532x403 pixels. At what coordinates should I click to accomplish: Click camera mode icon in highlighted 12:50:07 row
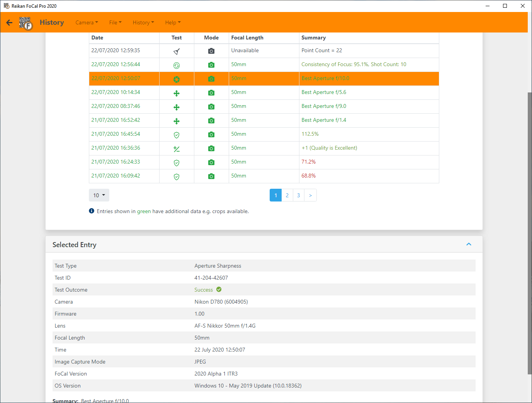tap(211, 79)
